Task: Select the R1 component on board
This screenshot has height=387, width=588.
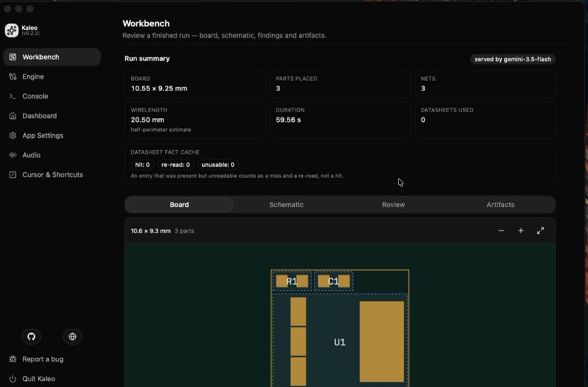Action: [292, 281]
